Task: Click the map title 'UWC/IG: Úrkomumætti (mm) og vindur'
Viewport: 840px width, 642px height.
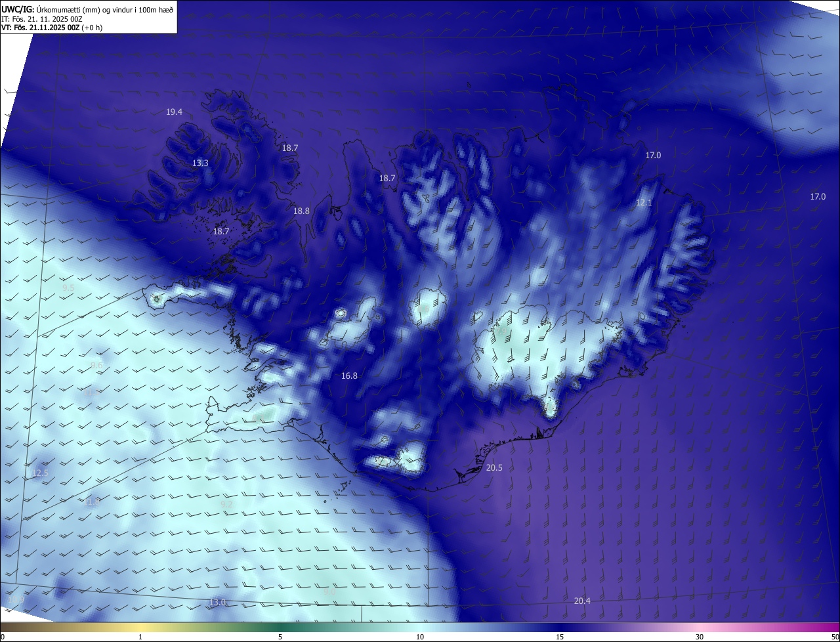Action: tap(87, 9)
